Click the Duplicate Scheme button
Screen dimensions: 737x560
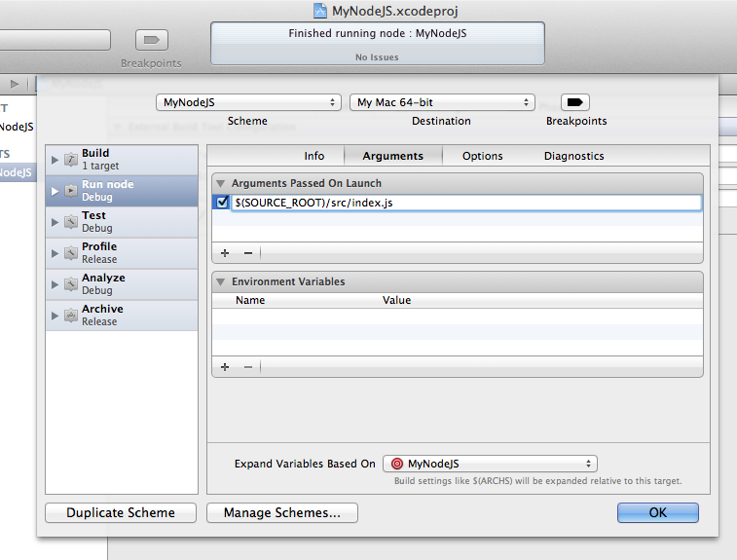pyautogui.click(x=121, y=512)
